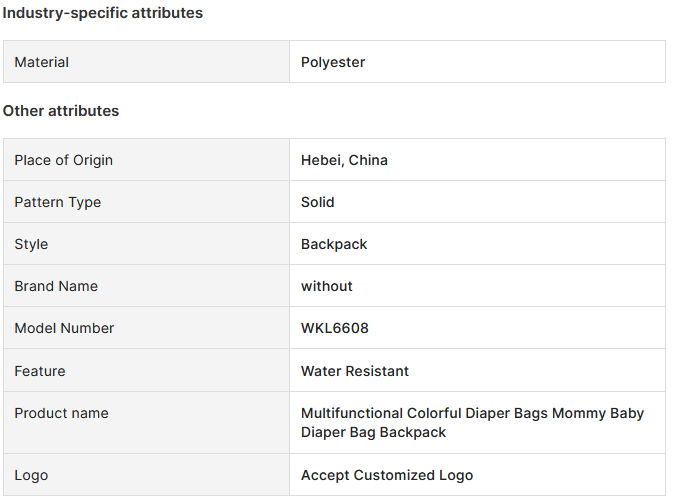Click the Solid pattern value
This screenshot has height=496, width=676.
click(x=317, y=202)
